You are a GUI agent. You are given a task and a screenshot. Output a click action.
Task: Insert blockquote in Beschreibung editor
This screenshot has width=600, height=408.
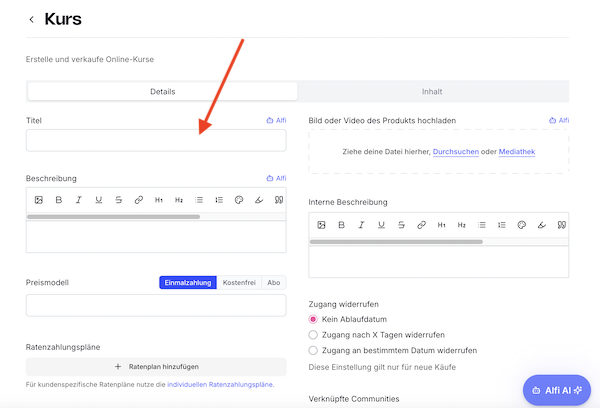[x=279, y=200]
